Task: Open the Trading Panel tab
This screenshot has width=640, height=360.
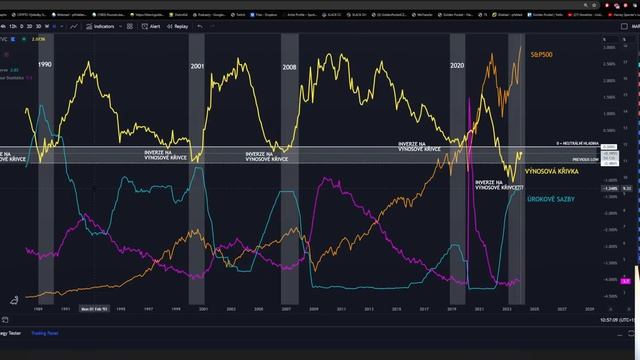Action: point(45,333)
